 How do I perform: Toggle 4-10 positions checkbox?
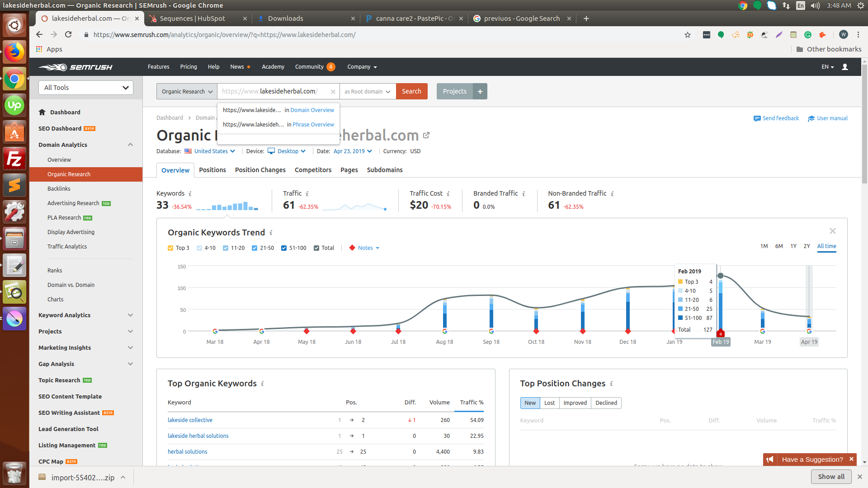tap(199, 248)
